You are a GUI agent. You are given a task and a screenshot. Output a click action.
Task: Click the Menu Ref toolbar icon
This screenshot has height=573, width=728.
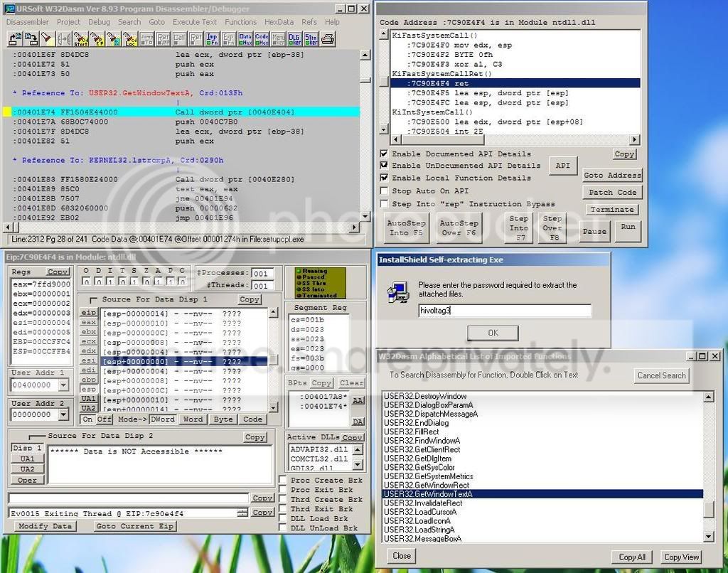point(278,39)
